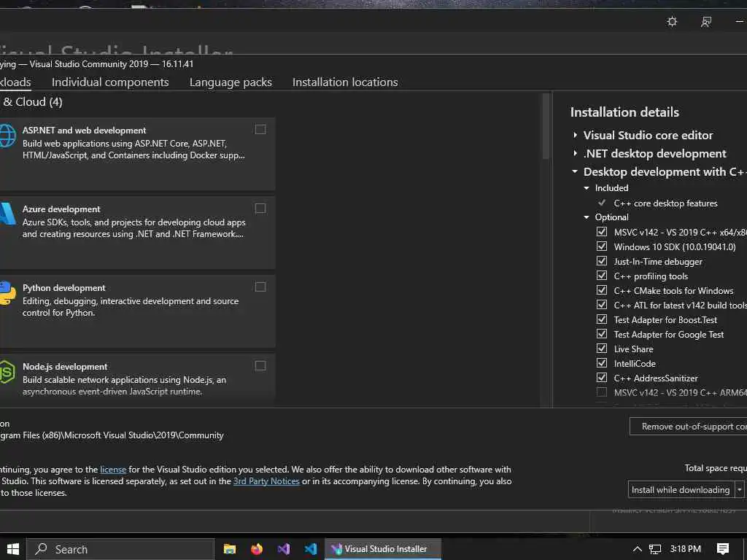
Task: Open File Explorer from taskbar
Action: coord(230,549)
